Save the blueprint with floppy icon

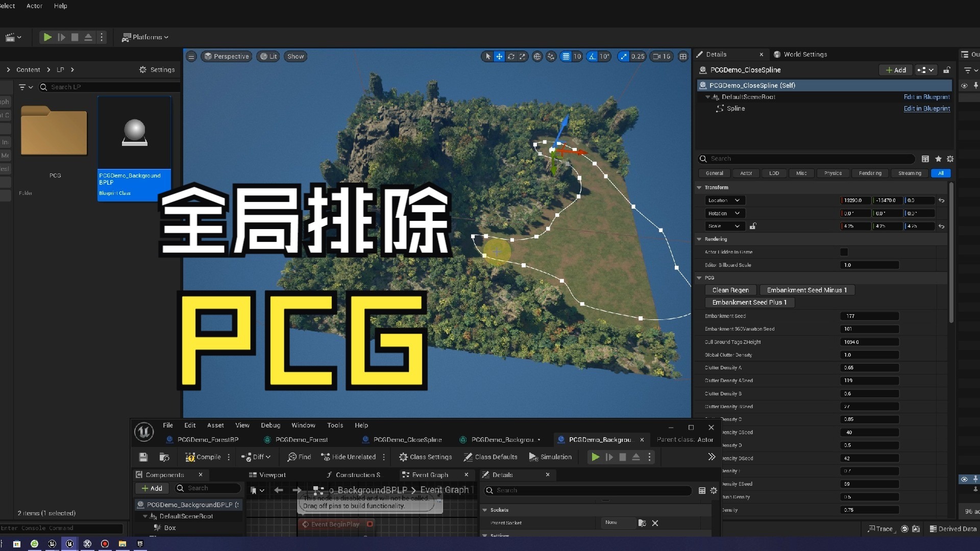click(143, 457)
